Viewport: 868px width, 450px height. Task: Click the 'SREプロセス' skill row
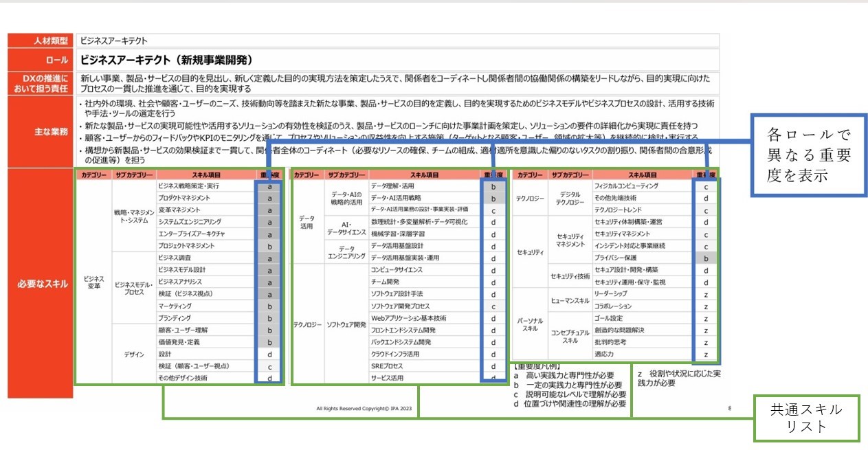[386, 366]
